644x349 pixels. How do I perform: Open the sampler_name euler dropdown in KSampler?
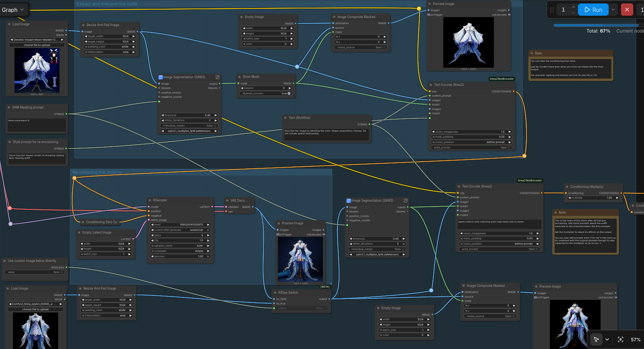(x=180, y=246)
